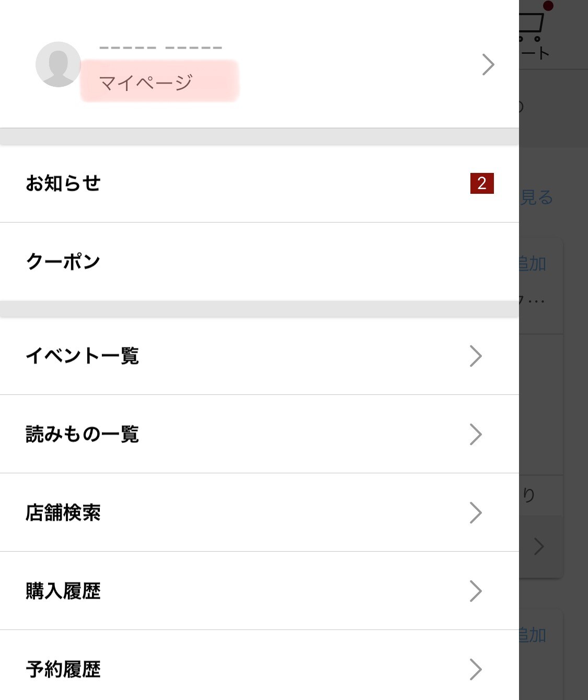Viewport: 588px width, 700px height.
Task: Open the 読みもの一覧 menu item
Action: point(83,434)
